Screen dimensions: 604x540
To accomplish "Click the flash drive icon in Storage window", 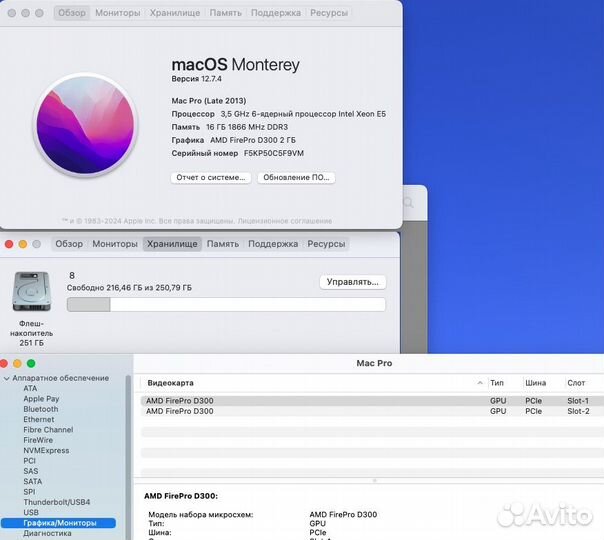I will 32,292.
